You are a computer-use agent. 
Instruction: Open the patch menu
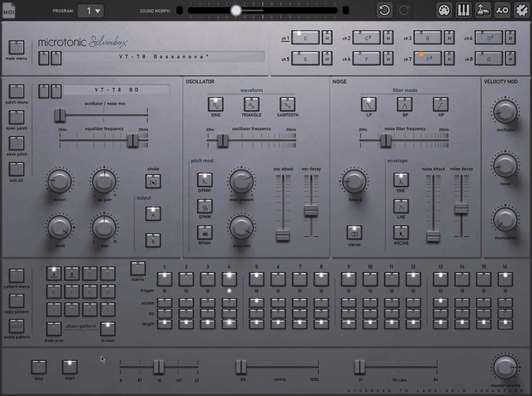point(17,92)
